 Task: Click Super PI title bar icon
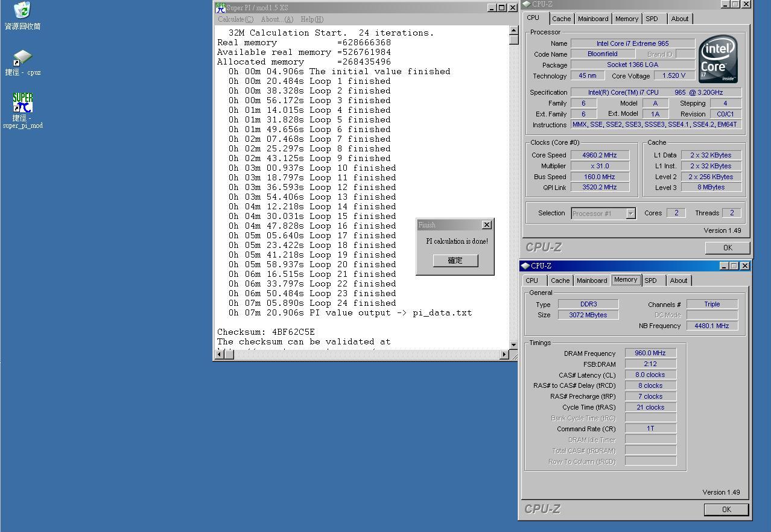tap(220, 8)
